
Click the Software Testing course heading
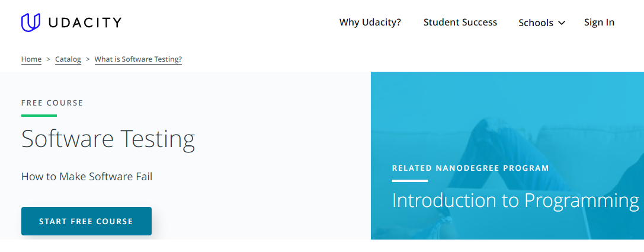[108, 139]
